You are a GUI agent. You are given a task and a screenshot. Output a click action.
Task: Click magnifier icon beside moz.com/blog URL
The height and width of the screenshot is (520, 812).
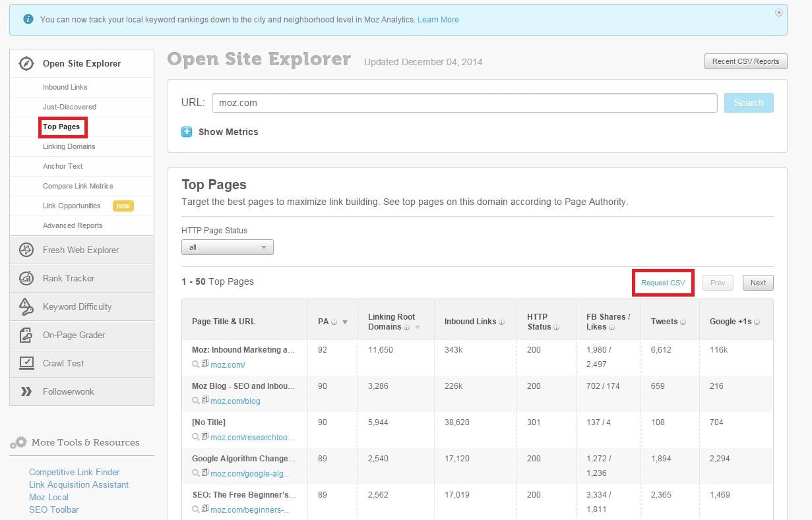pyautogui.click(x=196, y=401)
